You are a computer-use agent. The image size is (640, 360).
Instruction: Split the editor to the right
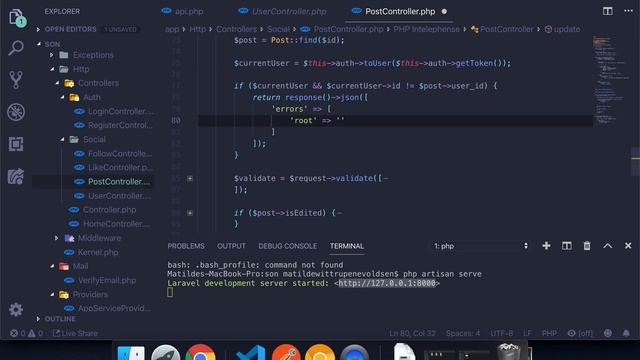click(607, 11)
